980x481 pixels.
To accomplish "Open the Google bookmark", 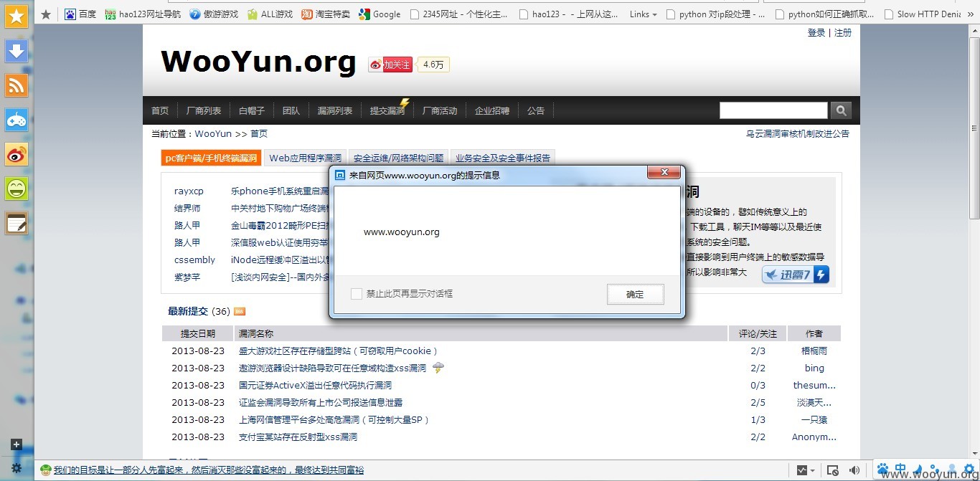I will coord(380,14).
